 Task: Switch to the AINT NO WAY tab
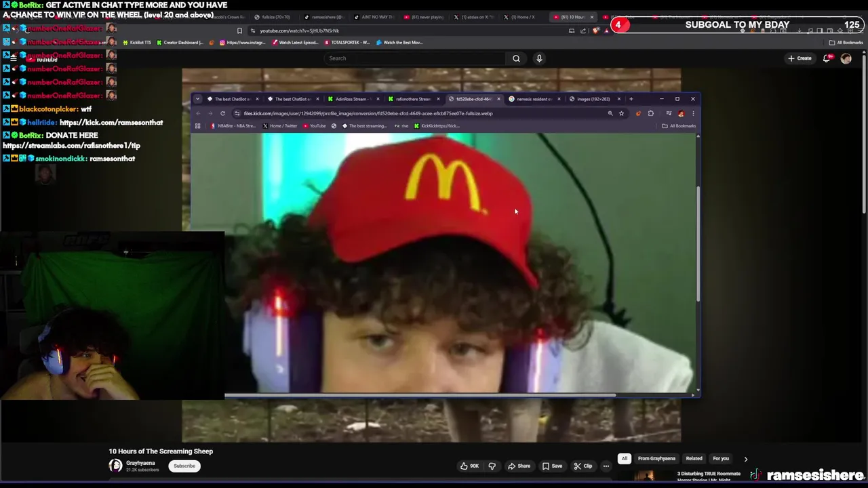click(374, 17)
